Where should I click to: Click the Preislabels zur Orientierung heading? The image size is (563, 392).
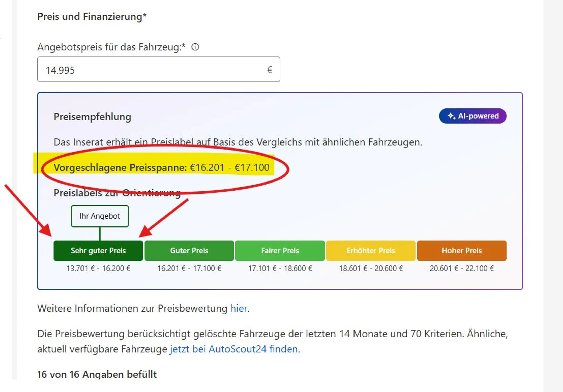(x=117, y=193)
